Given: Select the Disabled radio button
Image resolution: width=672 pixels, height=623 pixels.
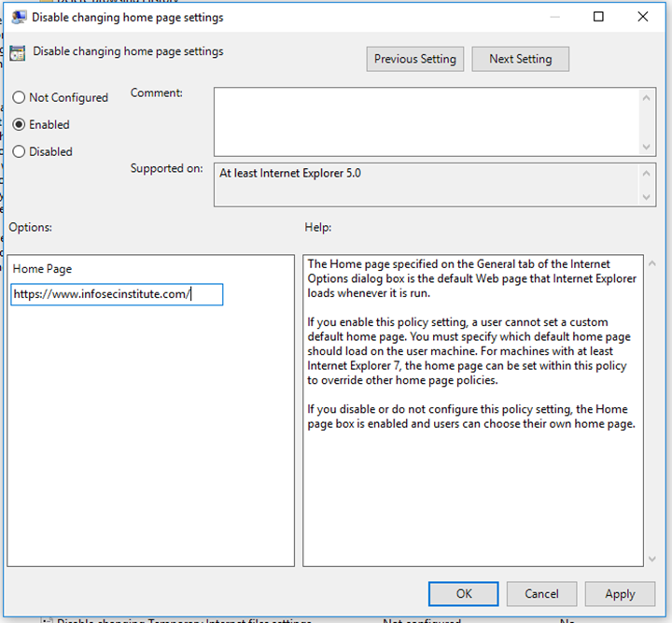Looking at the screenshot, I should point(19,151).
